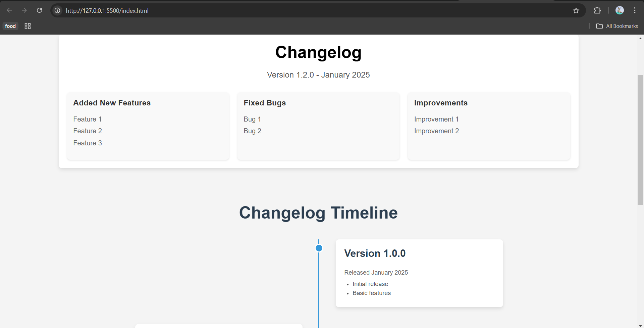Click the blue timeline dot marker
The image size is (644, 328).
[x=319, y=248]
